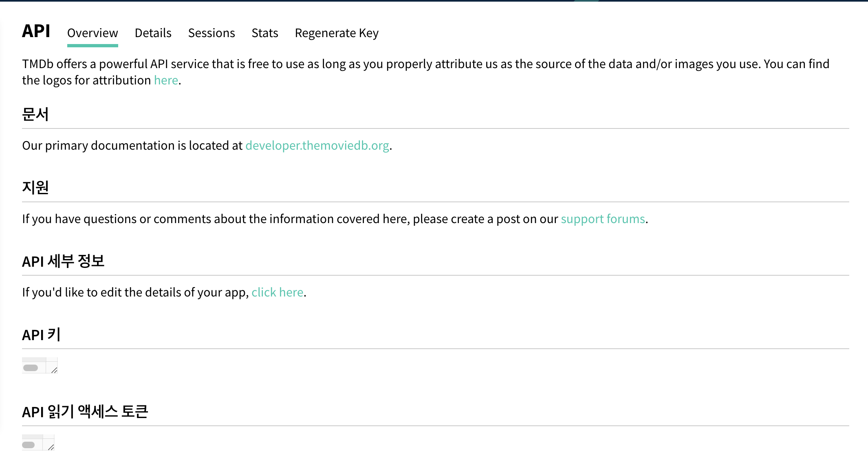This screenshot has width=868, height=469.
Task: Click the 지원 section heading
Action: [x=35, y=188]
